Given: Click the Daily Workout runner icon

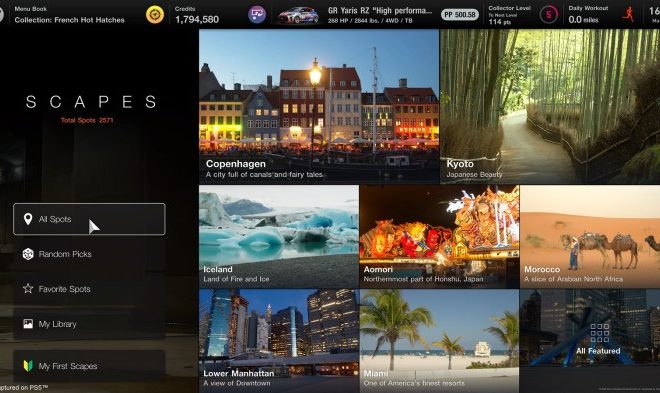Looking at the screenshot, I should pyautogui.click(x=628, y=14).
